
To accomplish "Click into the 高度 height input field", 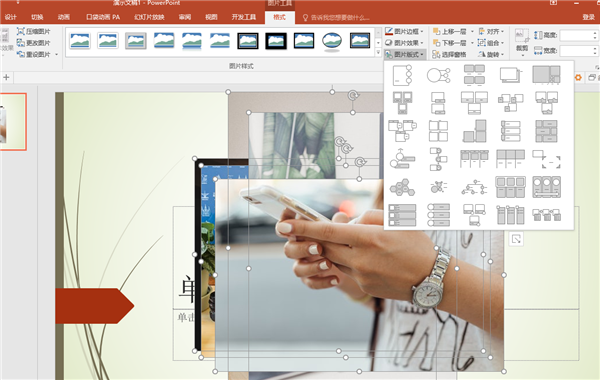I will pos(576,35).
